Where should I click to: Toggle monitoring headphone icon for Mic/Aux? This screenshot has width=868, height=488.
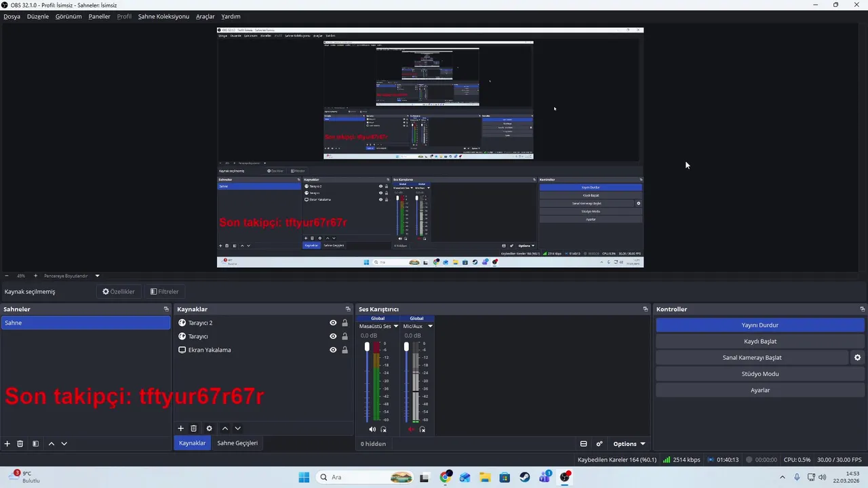(422, 429)
